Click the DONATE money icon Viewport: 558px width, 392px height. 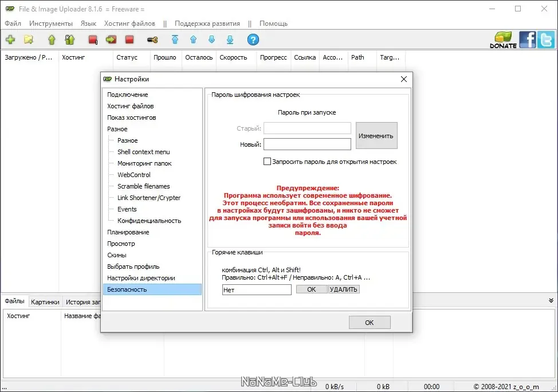pyautogui.click(x=503, y=40)
